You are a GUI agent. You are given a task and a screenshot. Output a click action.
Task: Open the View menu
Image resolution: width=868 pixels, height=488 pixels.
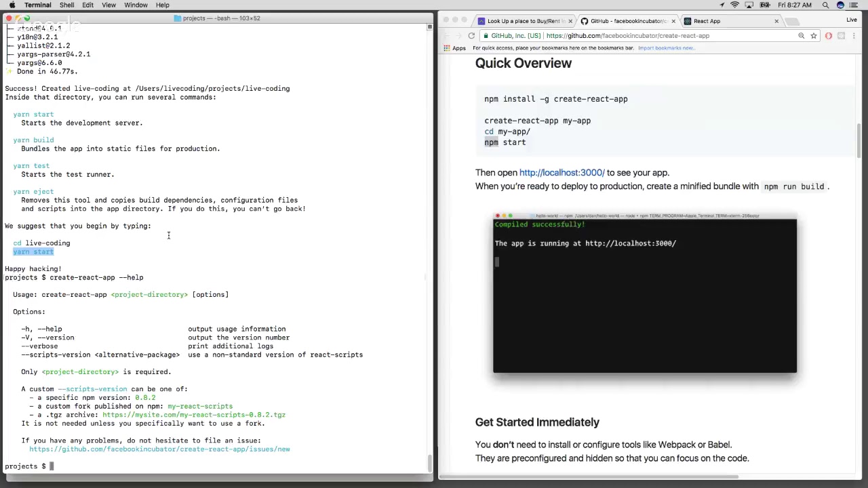tap(108, 5)
